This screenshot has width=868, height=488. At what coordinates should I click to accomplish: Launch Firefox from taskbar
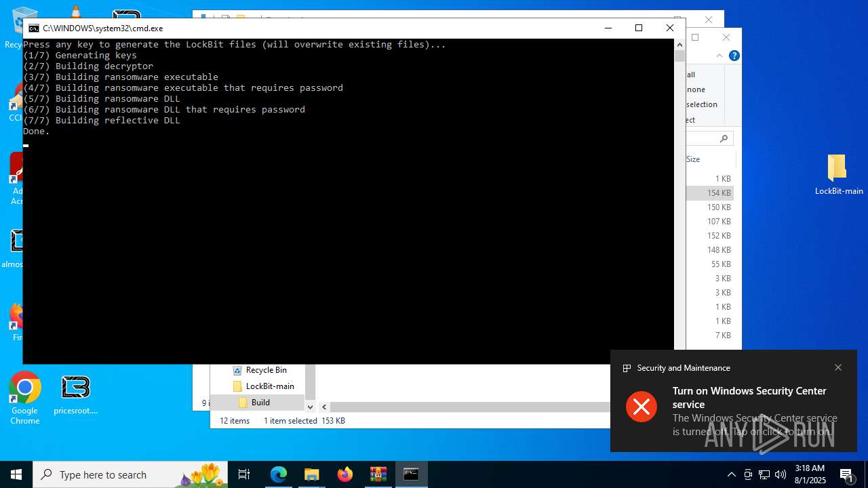click(345, 474)
